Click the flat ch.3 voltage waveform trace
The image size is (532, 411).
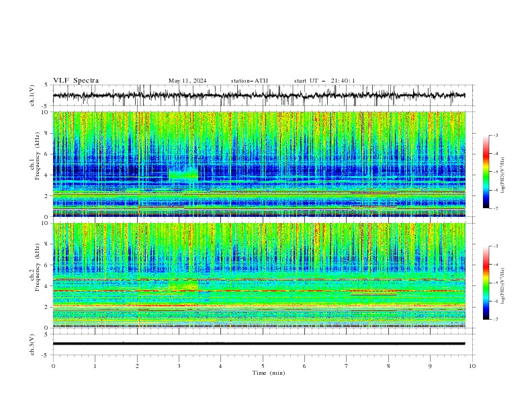[259, 344]
